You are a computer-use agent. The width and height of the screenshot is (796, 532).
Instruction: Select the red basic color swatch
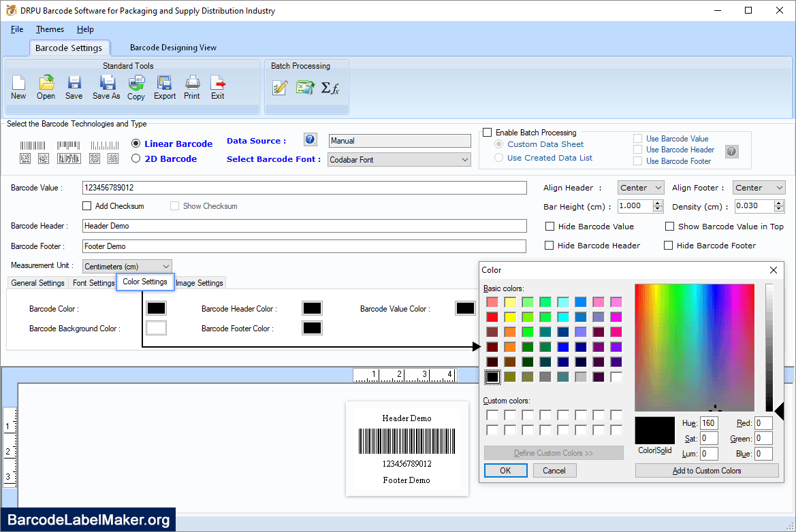coord(492,317)
